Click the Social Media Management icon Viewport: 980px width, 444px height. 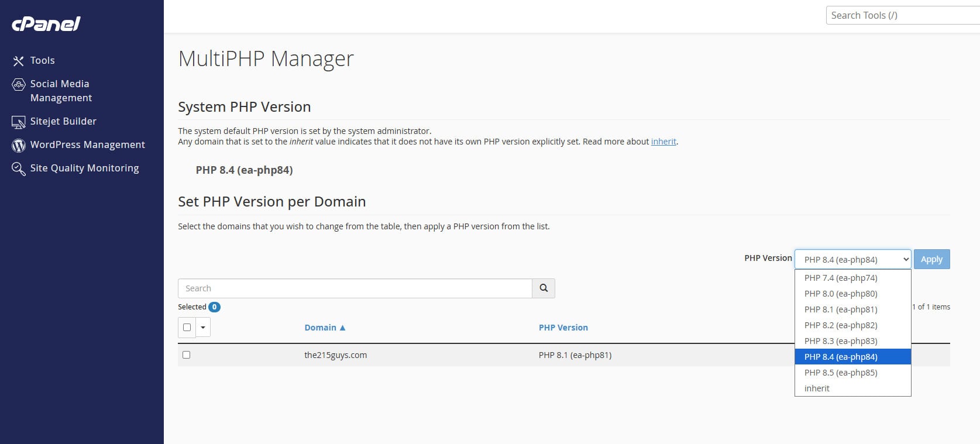click(x=19, y=84)
